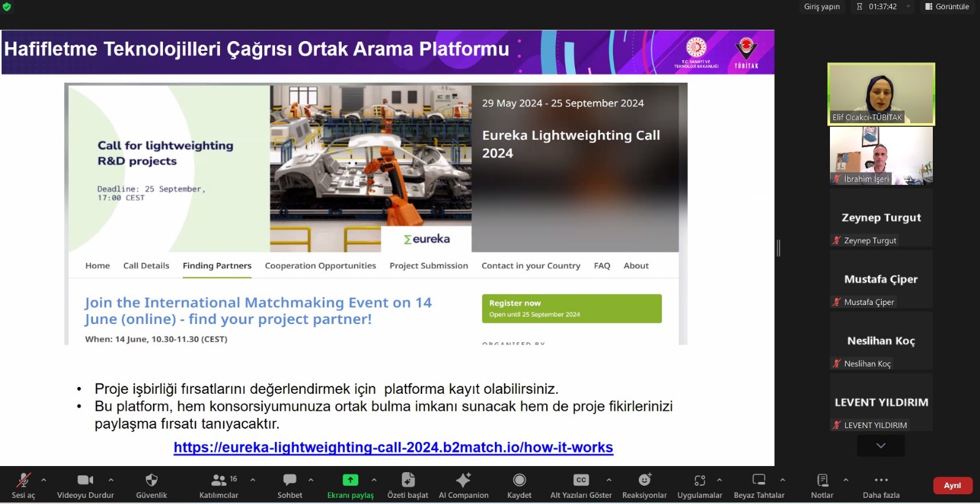Expand captions options arrow beside Alt Yazıları Göster
This screenshot has height=504, width=980.
(608, 480)
